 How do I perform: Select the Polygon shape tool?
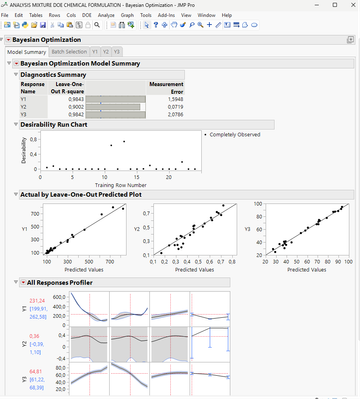point(245,25)
